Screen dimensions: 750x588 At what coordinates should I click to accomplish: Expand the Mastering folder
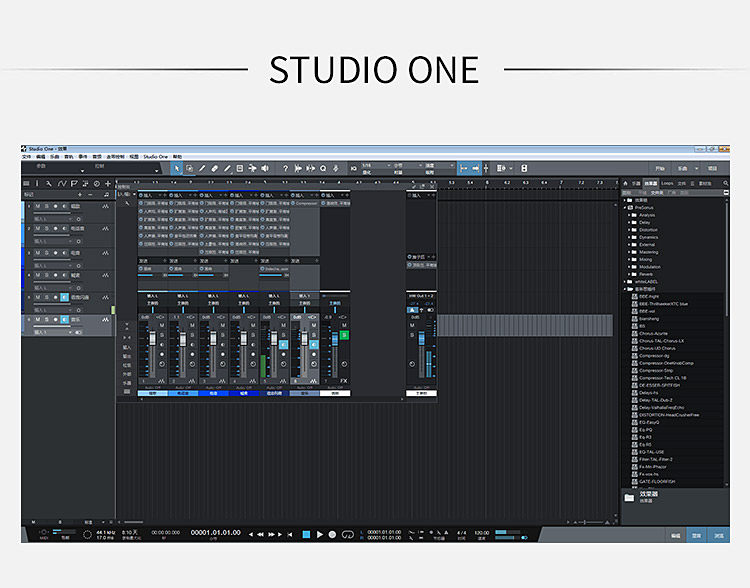tap(629, 252)
